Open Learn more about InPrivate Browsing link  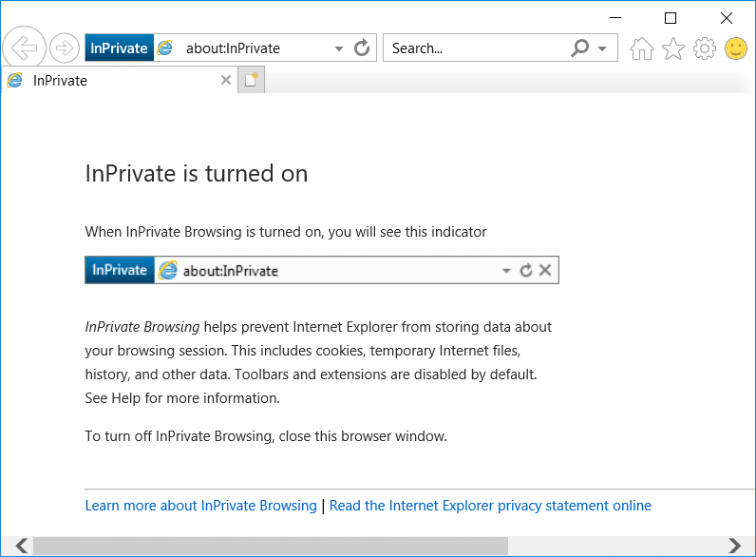[x=200, y=506]
